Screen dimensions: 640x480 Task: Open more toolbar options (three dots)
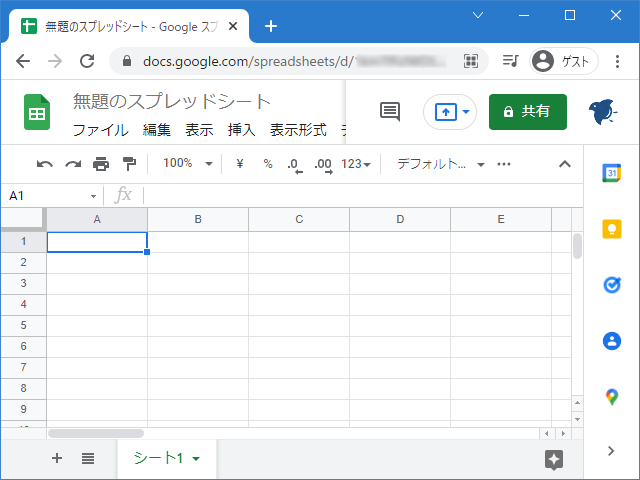coord(504,164)
